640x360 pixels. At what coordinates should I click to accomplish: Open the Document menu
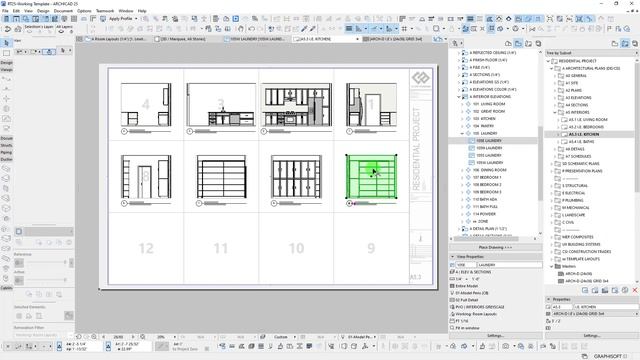point(63,11)
